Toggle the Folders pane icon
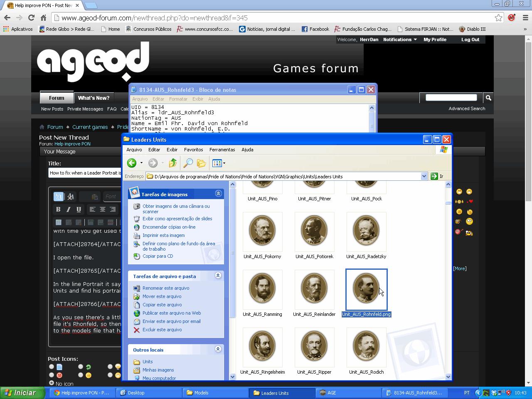532x399 pixels. pos(202,163)
